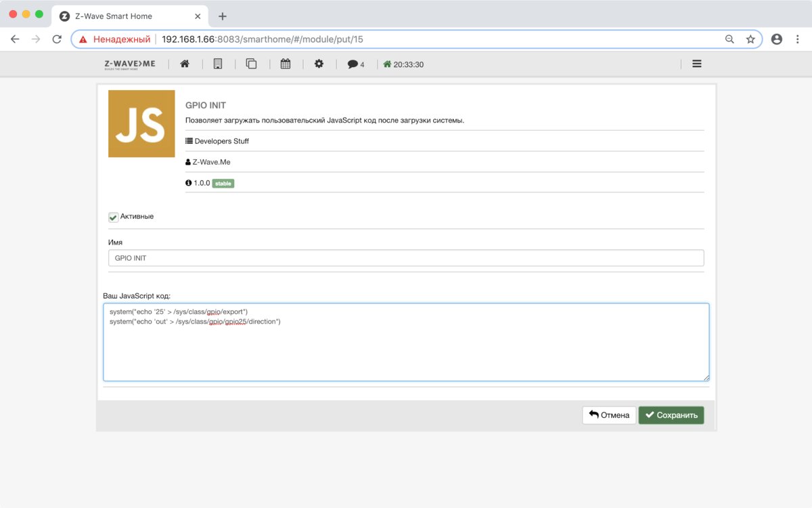Viewport: 812px width, 508px height.
Task: Bookmark this page with the star
Action: [750, 39]
